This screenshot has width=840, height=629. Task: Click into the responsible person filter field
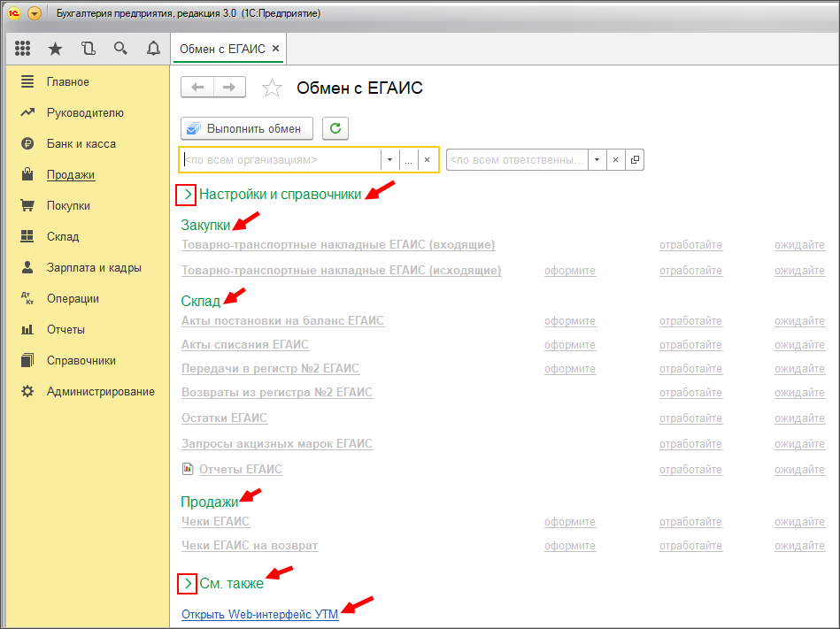click(x=517, y=159)
